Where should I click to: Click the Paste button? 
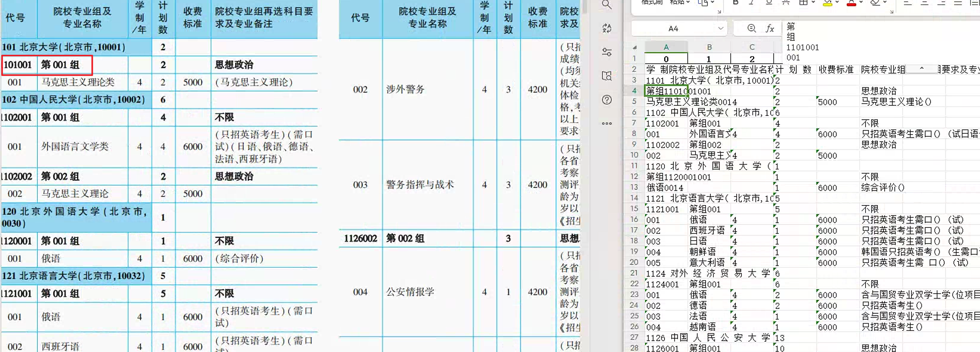pos(676,2)
